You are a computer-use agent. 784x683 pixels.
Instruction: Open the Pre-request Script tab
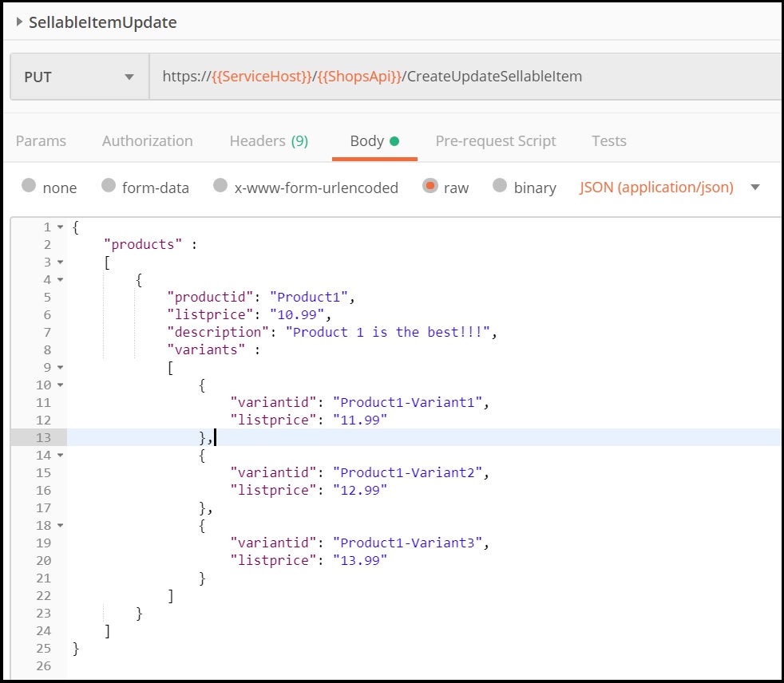496,141
